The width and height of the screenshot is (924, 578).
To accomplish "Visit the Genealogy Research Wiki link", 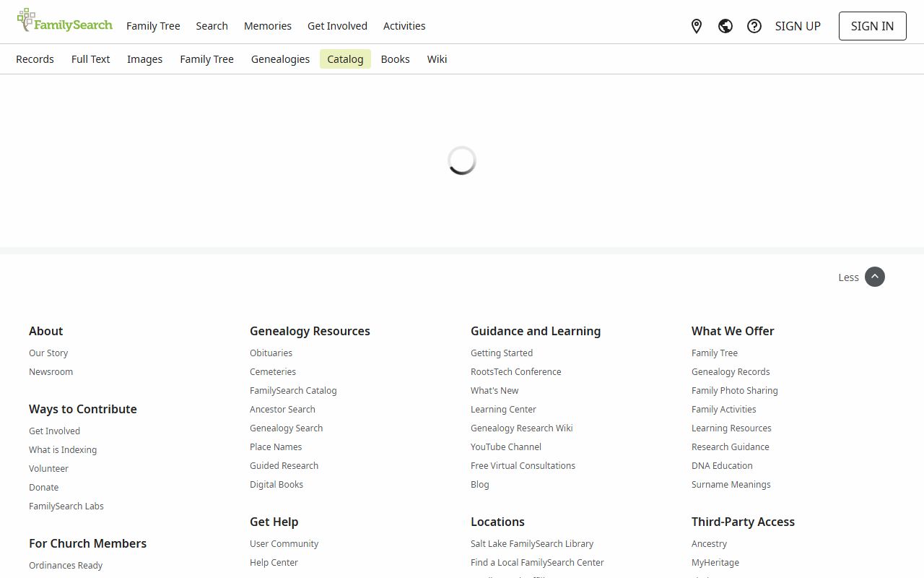I will (x=521, y=428).
